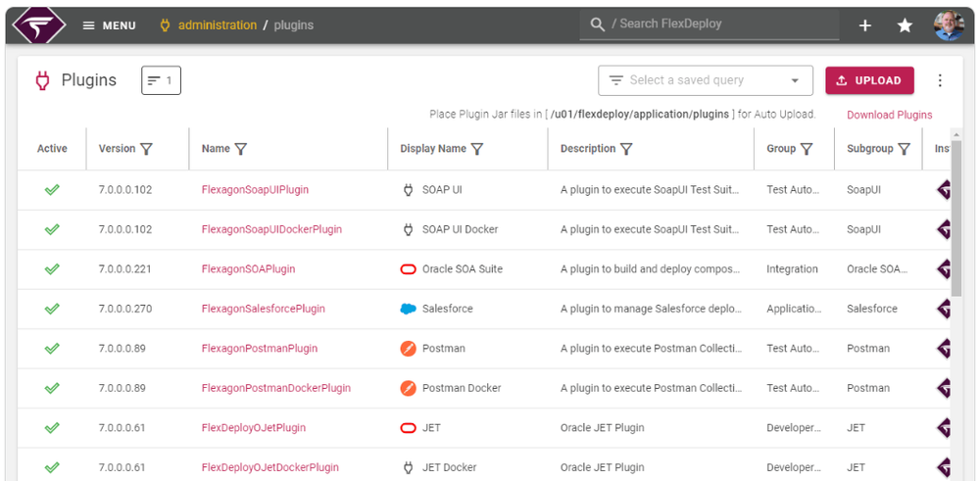Viewport: 980px width, 481px height.
Task: Click the search magnifier icon
Action: click(598, 25)
